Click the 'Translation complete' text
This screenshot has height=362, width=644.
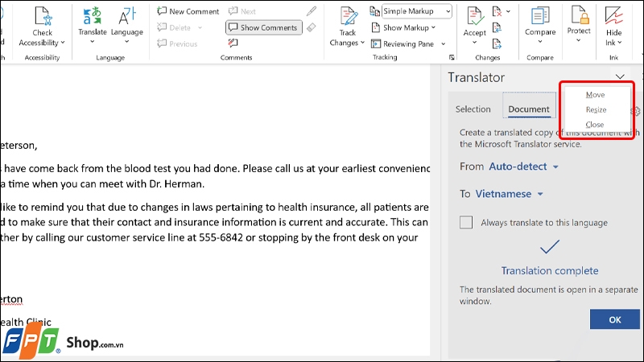[x=550, y=271]
